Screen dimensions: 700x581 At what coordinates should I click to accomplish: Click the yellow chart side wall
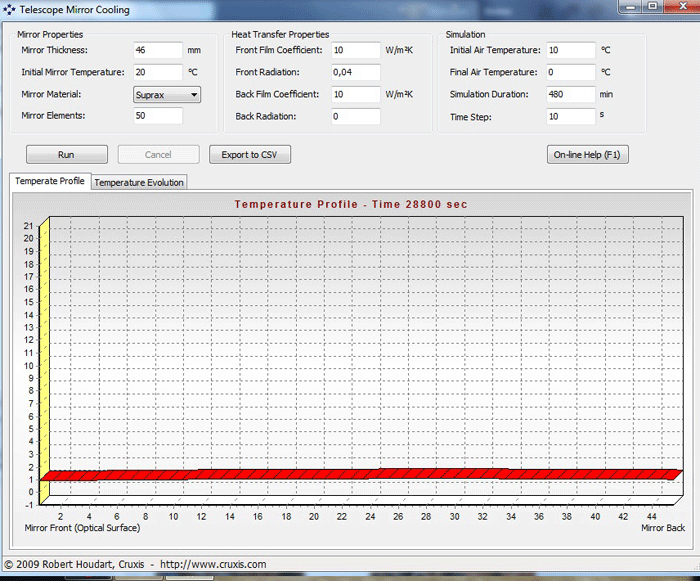coord(44,361)
